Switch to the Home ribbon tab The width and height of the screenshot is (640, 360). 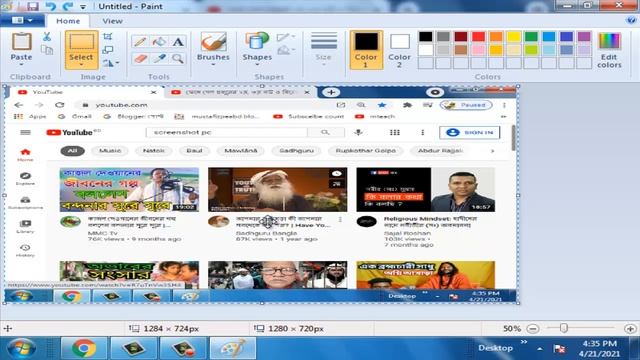pyautogui.click(x=68, y=21)
